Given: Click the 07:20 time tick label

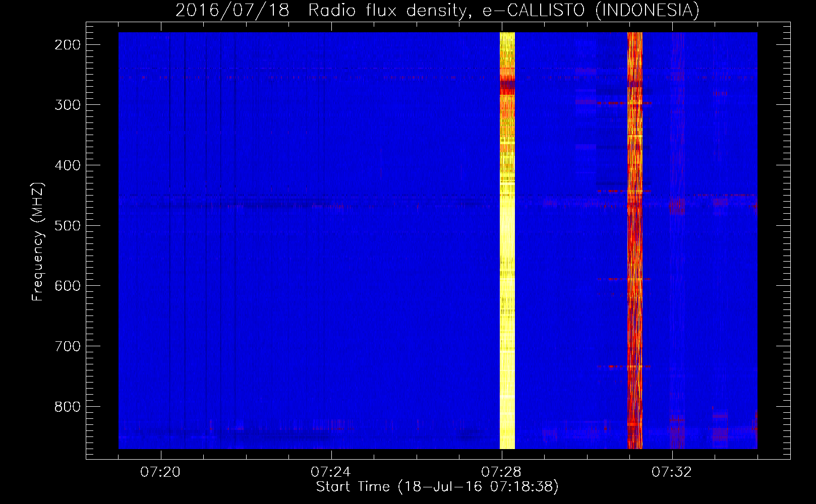Looking at the screenshot, I should [x=160, y=472].
